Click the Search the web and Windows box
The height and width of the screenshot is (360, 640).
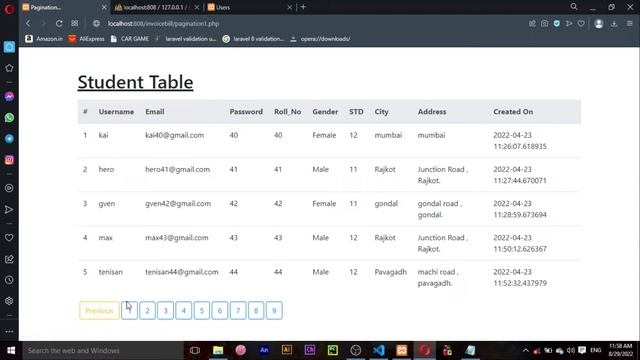coord(102,351)
